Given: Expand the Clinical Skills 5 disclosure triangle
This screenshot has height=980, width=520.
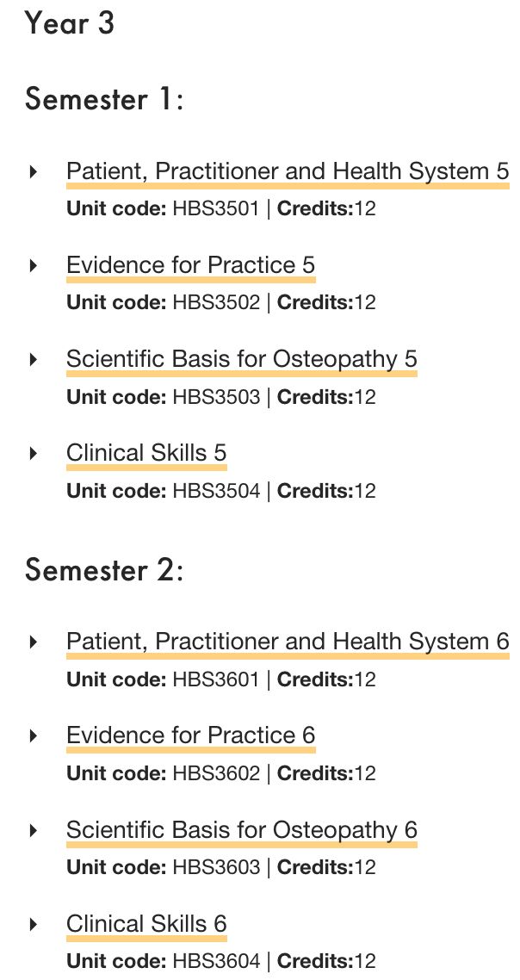Looking at the screenshot, I should coord(34,453).
